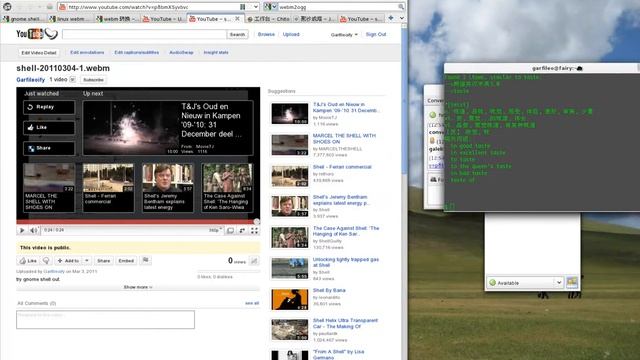
Task: Click the thumbs-up Like button below the video
Action: click(x=28, y=260)
